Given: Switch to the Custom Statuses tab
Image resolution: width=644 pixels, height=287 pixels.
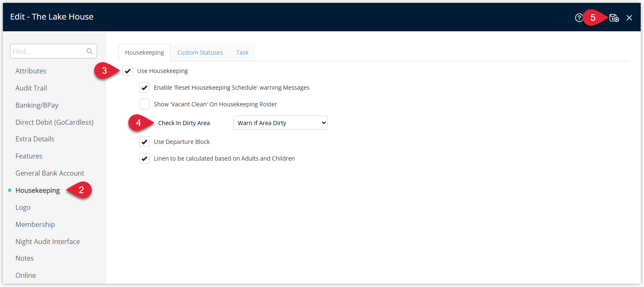Looking at the screenshot, I should 200,53.
